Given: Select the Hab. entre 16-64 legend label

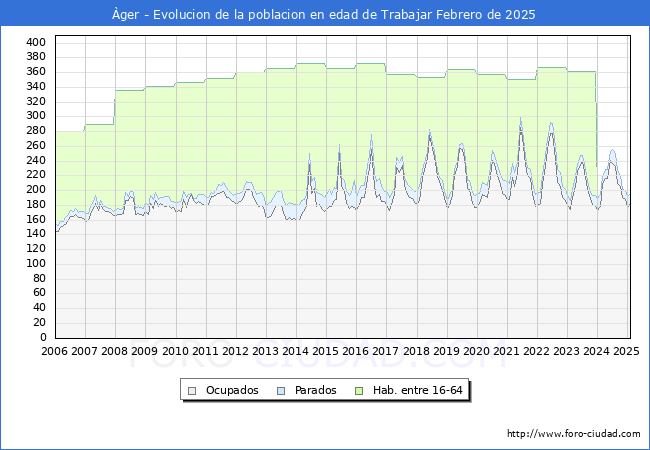Looking at the screenshot, I should coord(417,390).
